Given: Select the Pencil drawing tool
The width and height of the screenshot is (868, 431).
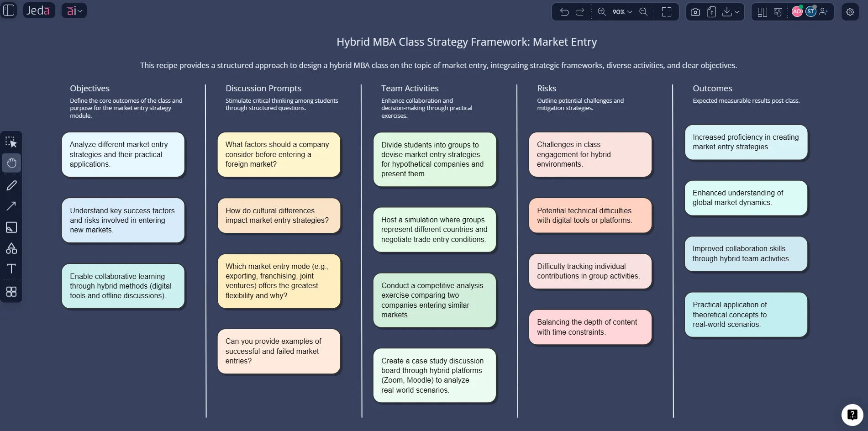Looking at the screenshot, I should pos(11,185).
